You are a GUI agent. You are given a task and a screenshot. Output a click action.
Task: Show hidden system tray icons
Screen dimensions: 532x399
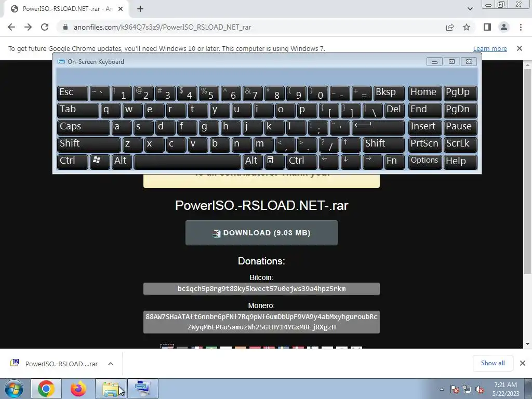[442, 389]
